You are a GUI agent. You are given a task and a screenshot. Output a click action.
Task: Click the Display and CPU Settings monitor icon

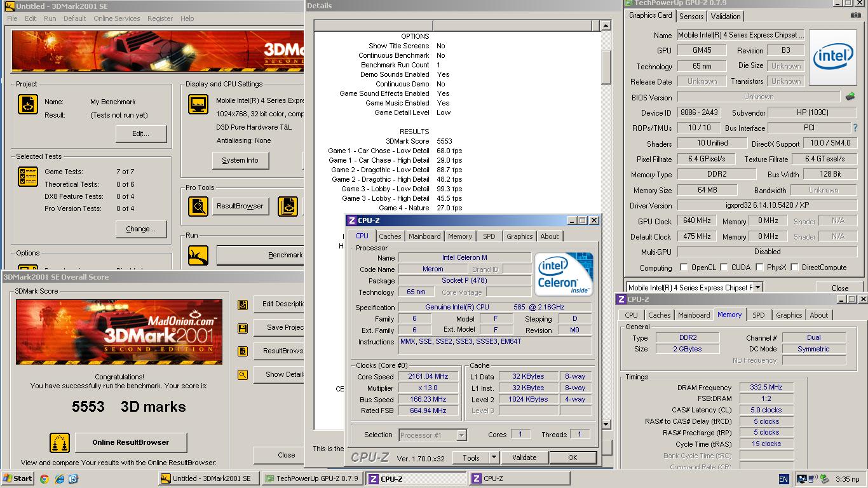[198, 104]
